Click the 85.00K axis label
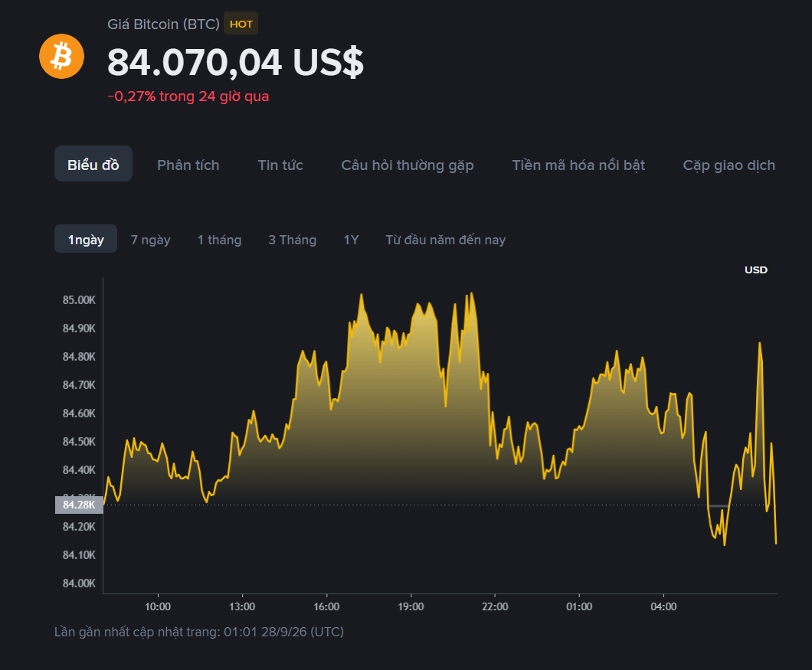The image size is (812, 670). point(79,300)
